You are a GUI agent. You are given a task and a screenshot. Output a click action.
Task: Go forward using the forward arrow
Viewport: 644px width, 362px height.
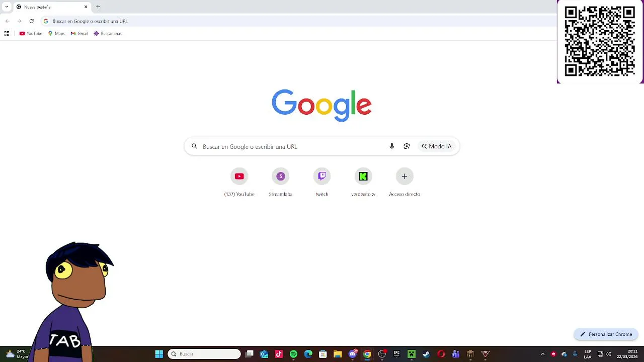coord(19,21)
